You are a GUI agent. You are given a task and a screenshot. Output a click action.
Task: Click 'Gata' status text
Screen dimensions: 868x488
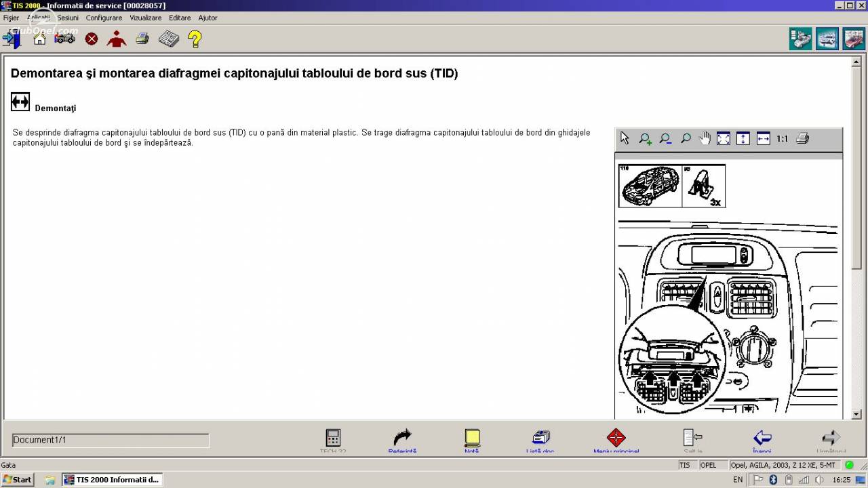pos(8,465)
